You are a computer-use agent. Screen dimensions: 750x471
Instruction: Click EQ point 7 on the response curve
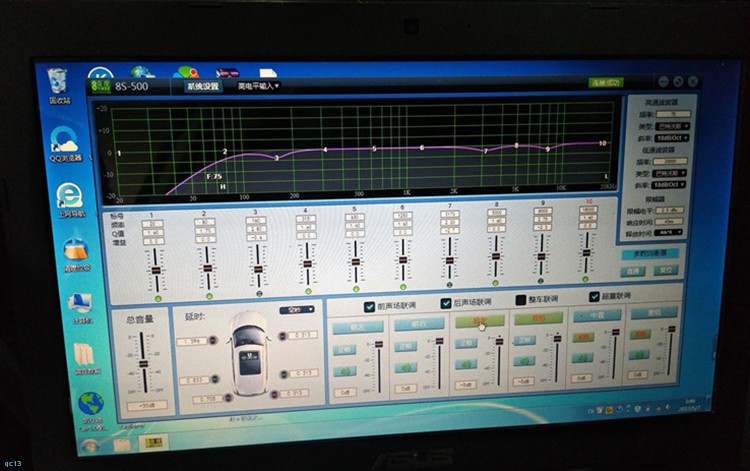pyautogui.click(x=485, y=151)
